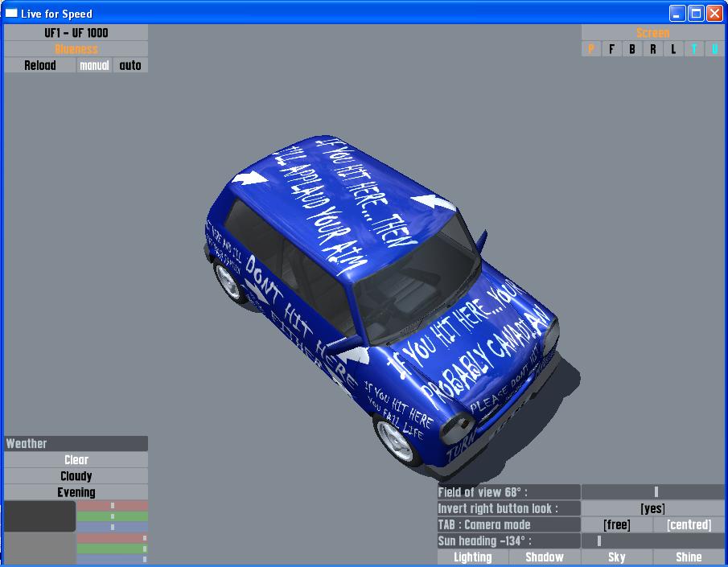
Task: Click the Sun heading slider
Action: [652, 540]
